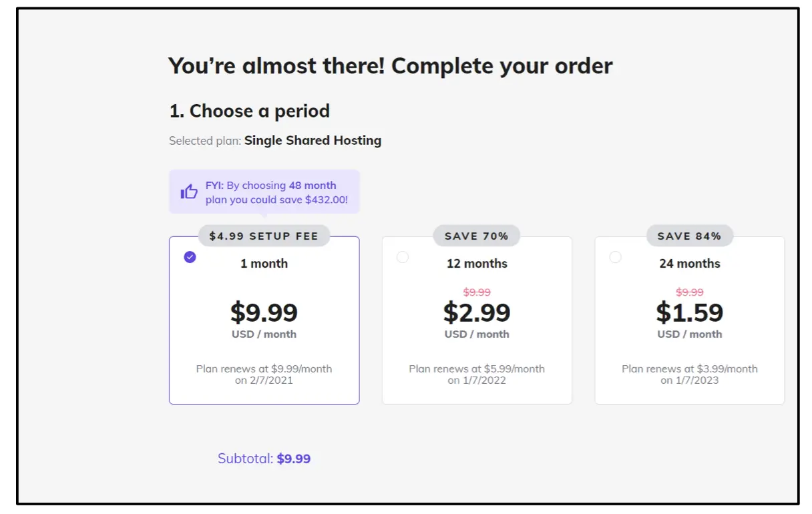This screenshot has height=514, width=812.
Task: Click the $4.99 Setup Fee badge
Action: (264, 236)
